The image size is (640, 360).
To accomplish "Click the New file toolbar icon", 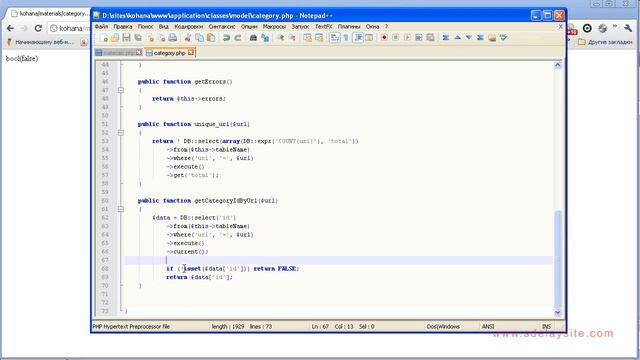I will [104, 38].
